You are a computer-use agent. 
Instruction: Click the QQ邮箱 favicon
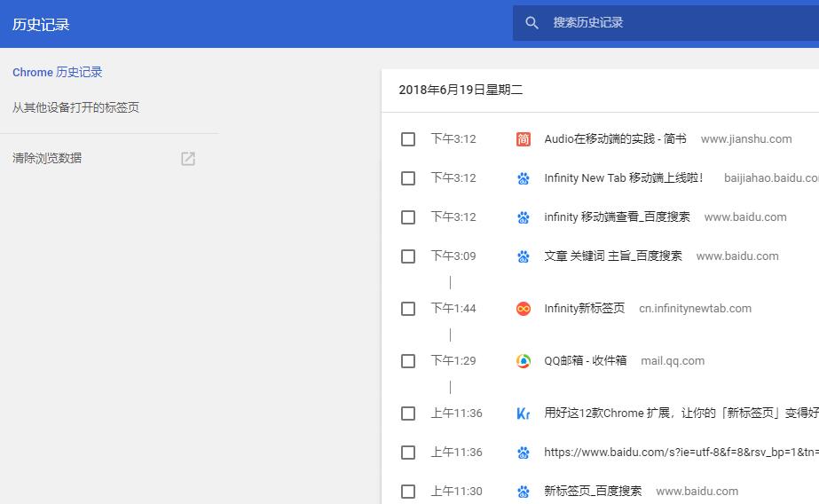(x=524, y=361)
